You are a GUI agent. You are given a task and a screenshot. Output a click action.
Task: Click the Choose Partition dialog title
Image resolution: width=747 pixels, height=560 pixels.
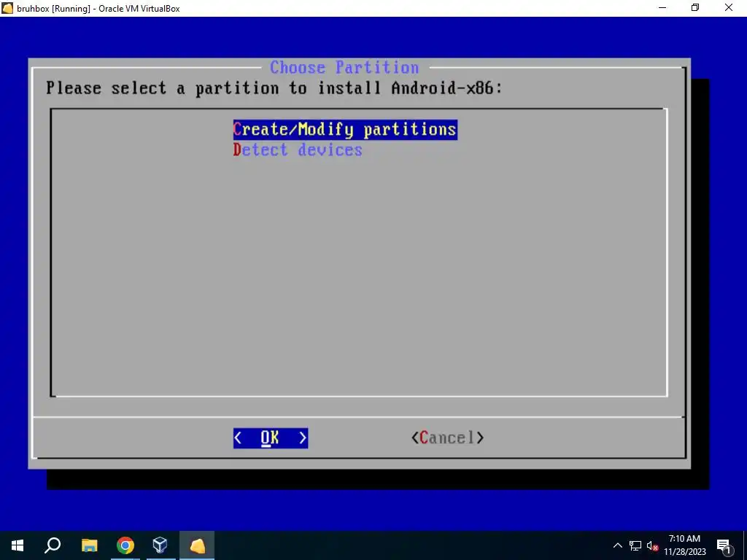tap(344, 67)
